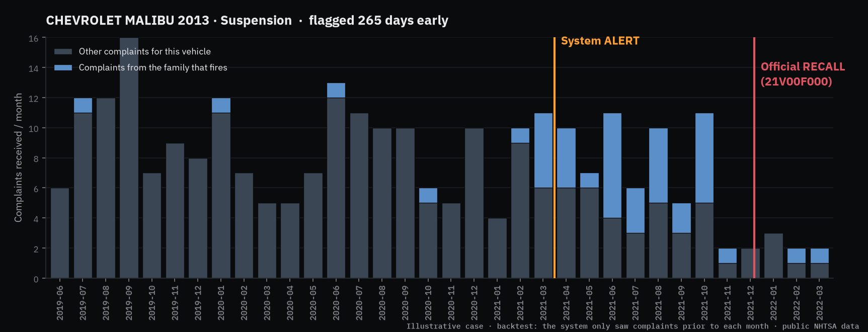This screenshot has width=868, height=332.
Task: Click the 'Official RECALL (21V00F000)' red label
Action: [x=803, y=74]
